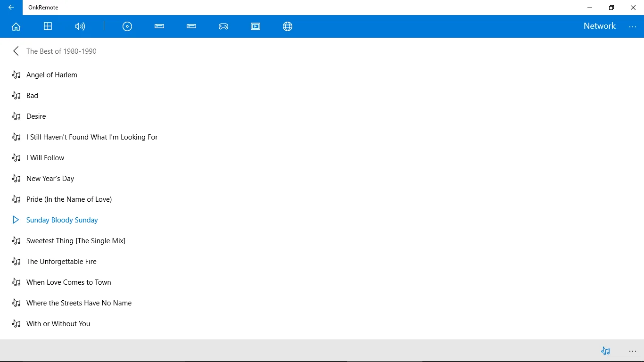Select the game controller input icon
This screenshot has height=362, width=644.
(x=223, y=26)
